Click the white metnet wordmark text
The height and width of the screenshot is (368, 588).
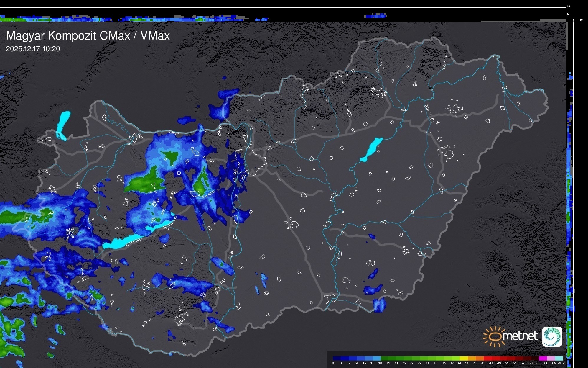(520, 336)
